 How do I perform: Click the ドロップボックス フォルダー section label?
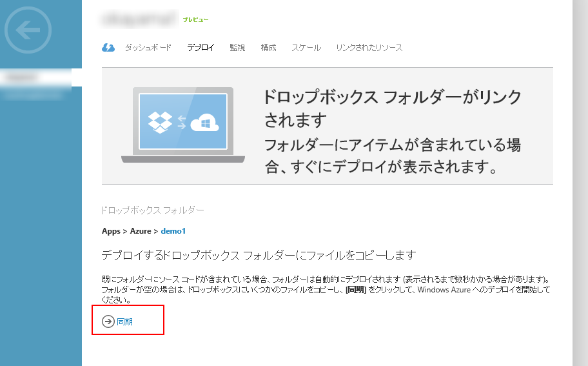point(153,210)
